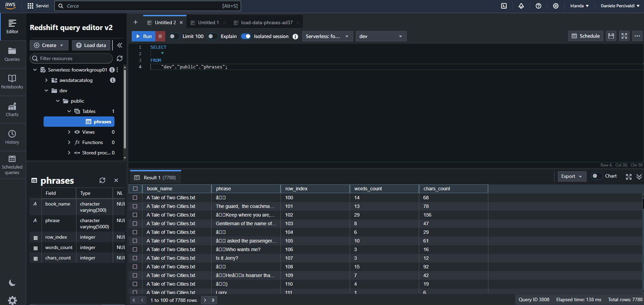Image resolution: width=644 pixels, height=305 pixels.
Task: Collapse the results panel with double chevron
Action: (639, 177)
